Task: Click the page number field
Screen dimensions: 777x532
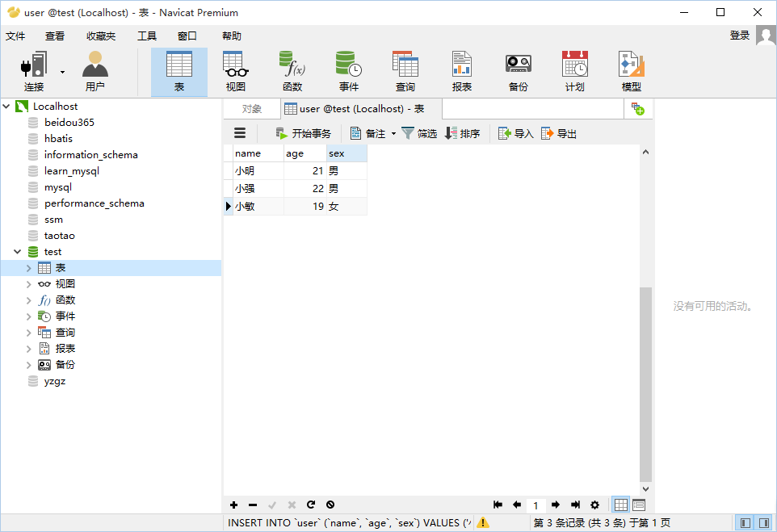Action: [535, 505]
